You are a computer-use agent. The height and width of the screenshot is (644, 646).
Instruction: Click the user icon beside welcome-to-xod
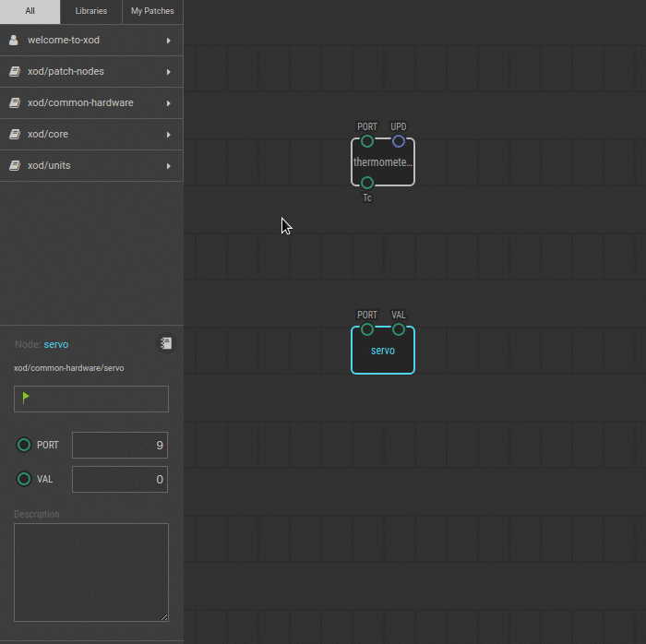tap(14, 41)
